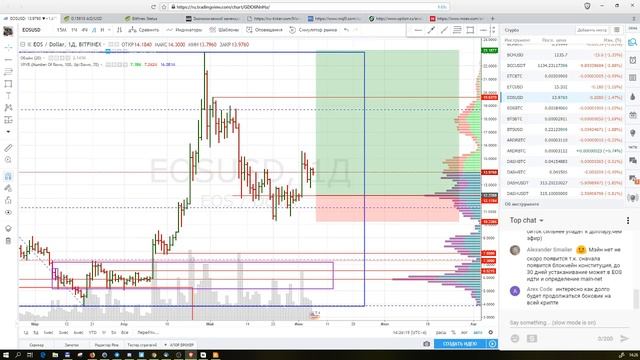Select the EOSUSD watchlist row
Image resolution: width=640 pixels, height=360 pixels.
point(563,98)
